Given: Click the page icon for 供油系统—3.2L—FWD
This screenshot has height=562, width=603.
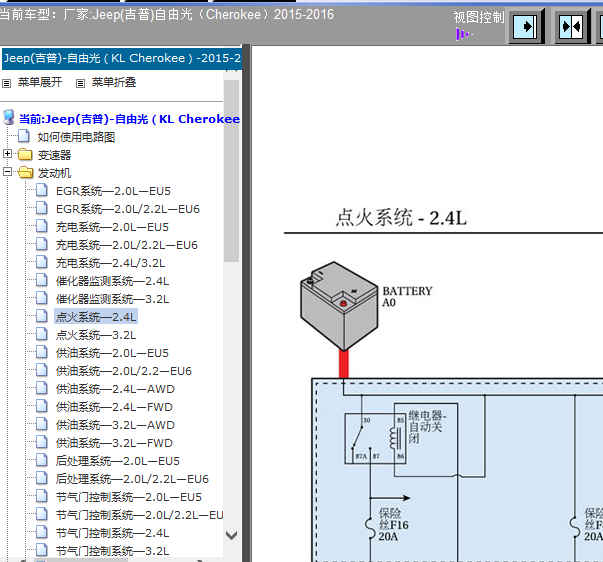Looking at the screenshot, I should tap(42, 442).
